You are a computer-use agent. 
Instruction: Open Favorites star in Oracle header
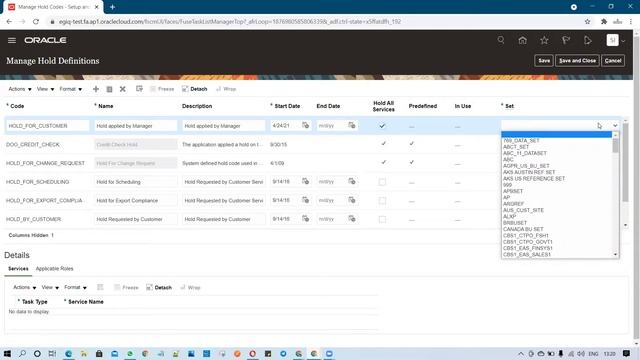(544, 40)
